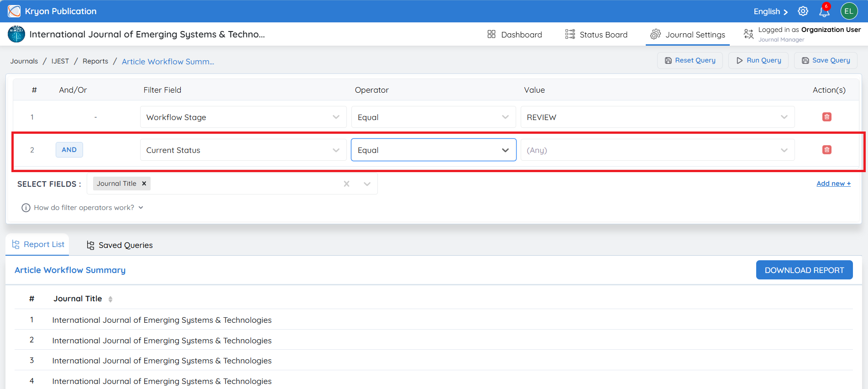Sort by the Journal Title column
Viewport: 868px width, 389px height.
(x=110, y=299)
